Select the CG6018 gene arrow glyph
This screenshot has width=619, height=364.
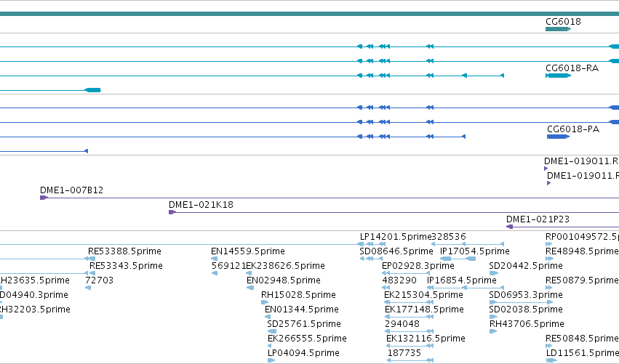pos(558,29)
